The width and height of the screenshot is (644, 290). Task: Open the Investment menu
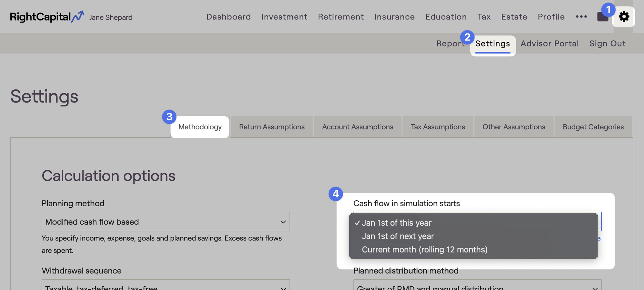[x=284, y=17]
